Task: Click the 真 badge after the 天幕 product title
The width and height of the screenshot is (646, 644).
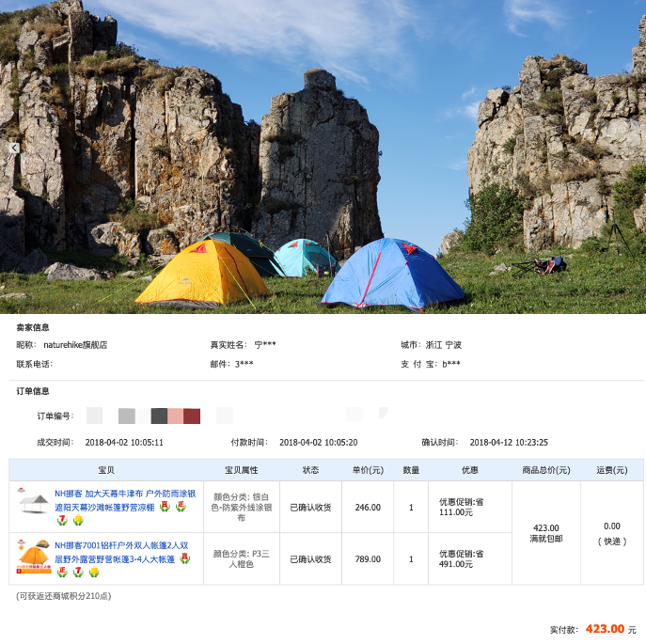Action: coord(165,507)
